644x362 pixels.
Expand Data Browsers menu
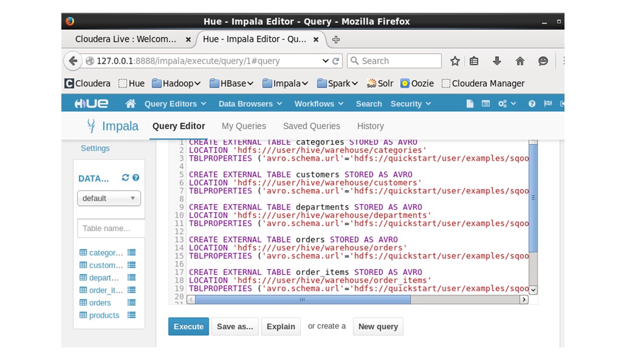click(x=251, y=104)
